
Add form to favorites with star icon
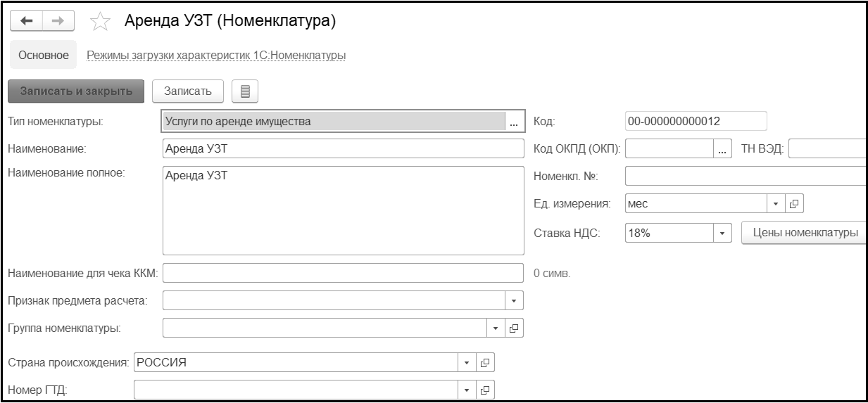pos(99,23)
